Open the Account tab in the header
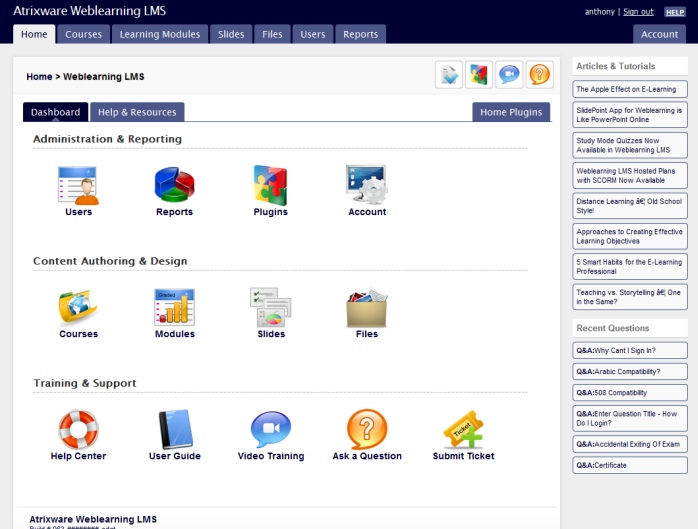The width and height of the screenshot is (698, 529). pos(659,34)
